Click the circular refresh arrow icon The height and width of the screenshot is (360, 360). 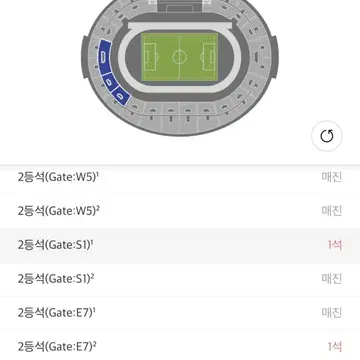[x=327, y=136]
